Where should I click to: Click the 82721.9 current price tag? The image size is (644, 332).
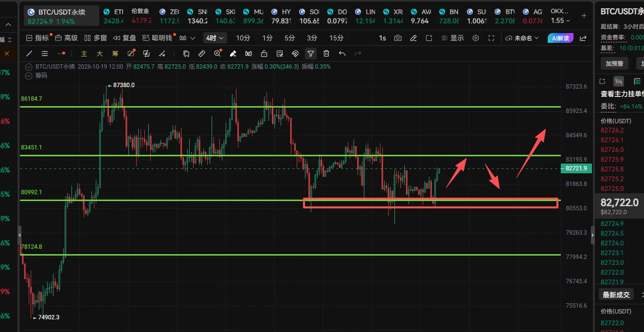coord(576,168)
